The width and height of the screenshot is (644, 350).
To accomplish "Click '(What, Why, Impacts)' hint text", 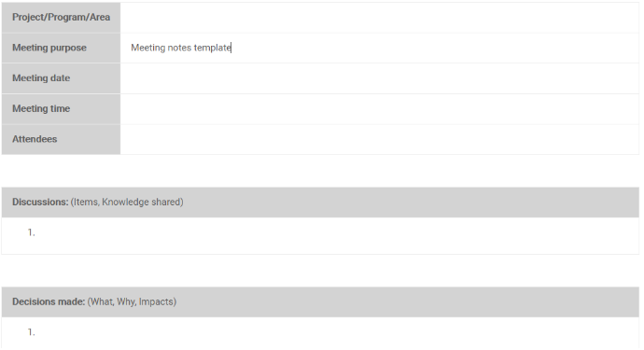I will pyautogui.click(x=132, y=302).
